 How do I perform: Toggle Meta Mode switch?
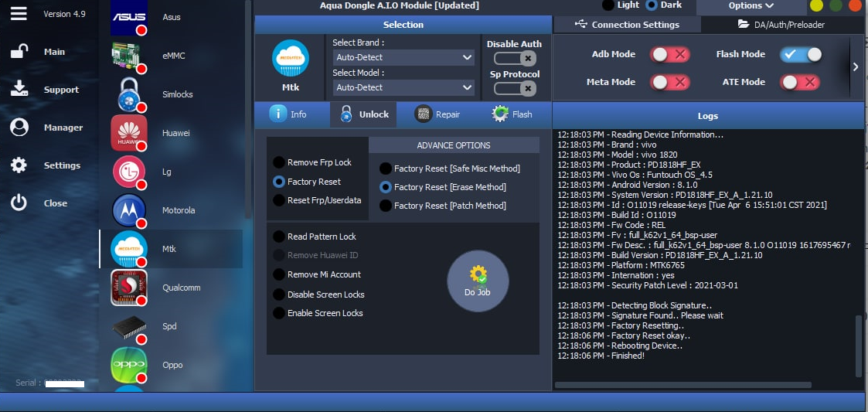tap(670, 82)
